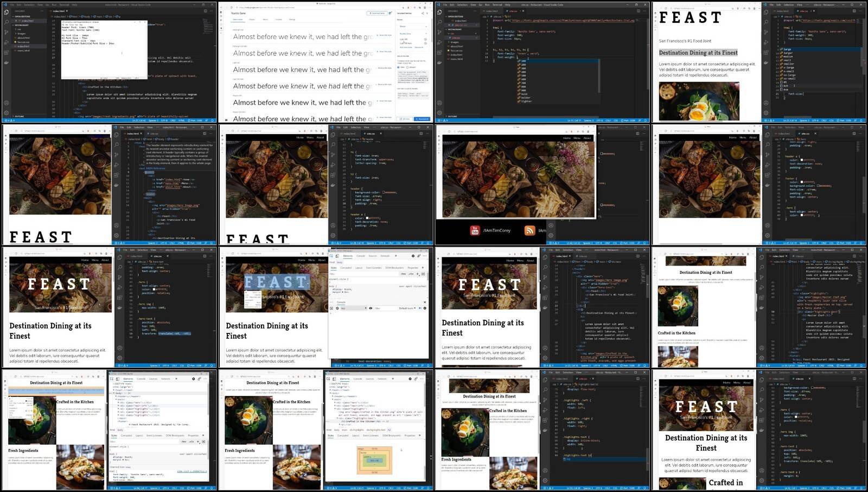This screenshot has height=492, width=868.
Task: Click #000000 color swatch in header CSS rule
Action: (x=382, y=192)
